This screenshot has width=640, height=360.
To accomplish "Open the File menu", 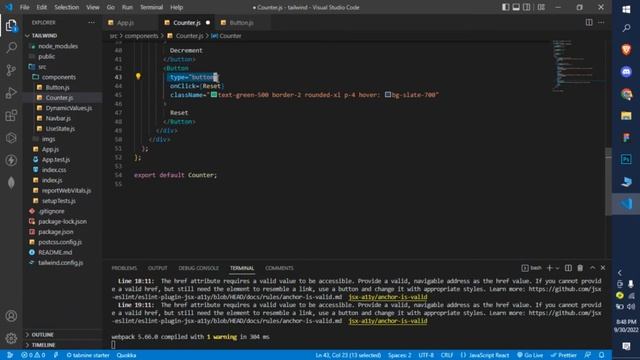I will click(24, 7).
